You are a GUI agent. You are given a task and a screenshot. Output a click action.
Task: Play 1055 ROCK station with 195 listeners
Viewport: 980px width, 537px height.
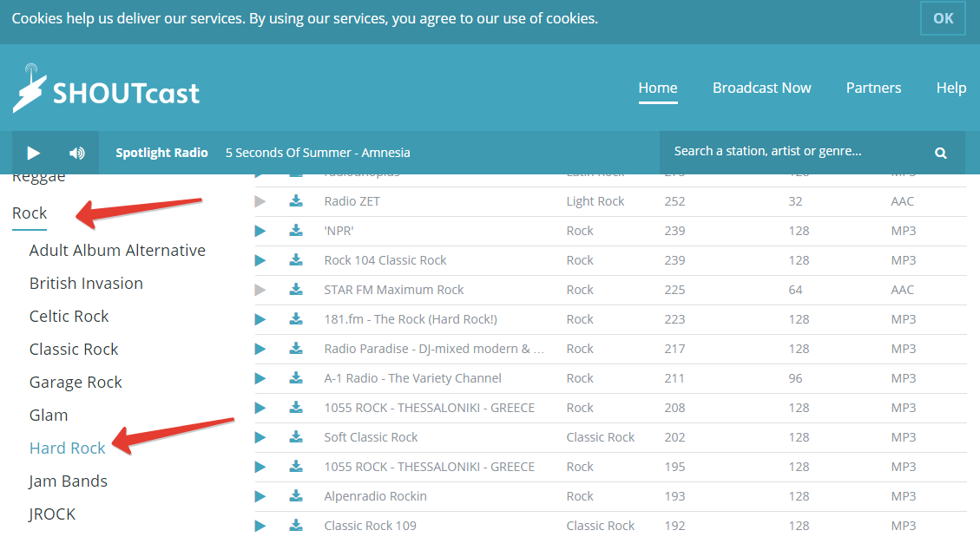tap(260, 467)
